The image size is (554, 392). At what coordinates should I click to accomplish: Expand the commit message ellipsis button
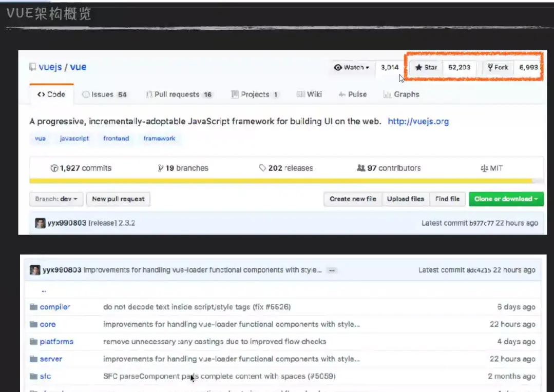point(332,270)
